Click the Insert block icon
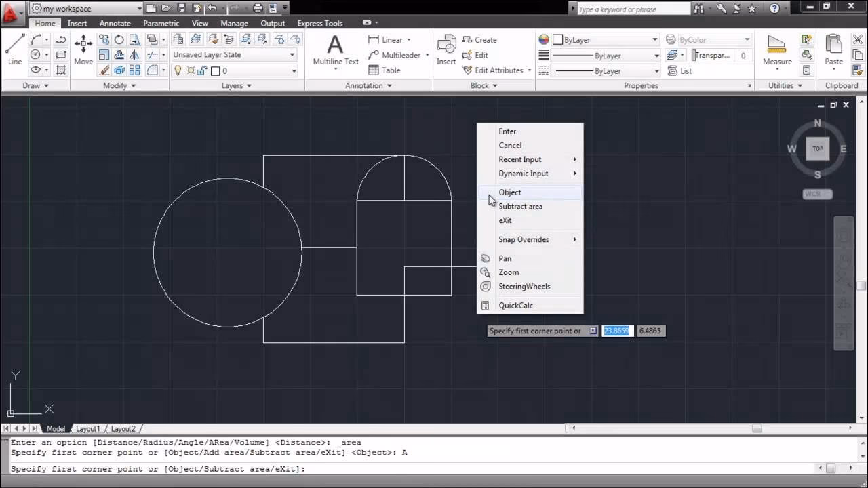The height and width of the screenshot is (488, 868). coord(446,47)
